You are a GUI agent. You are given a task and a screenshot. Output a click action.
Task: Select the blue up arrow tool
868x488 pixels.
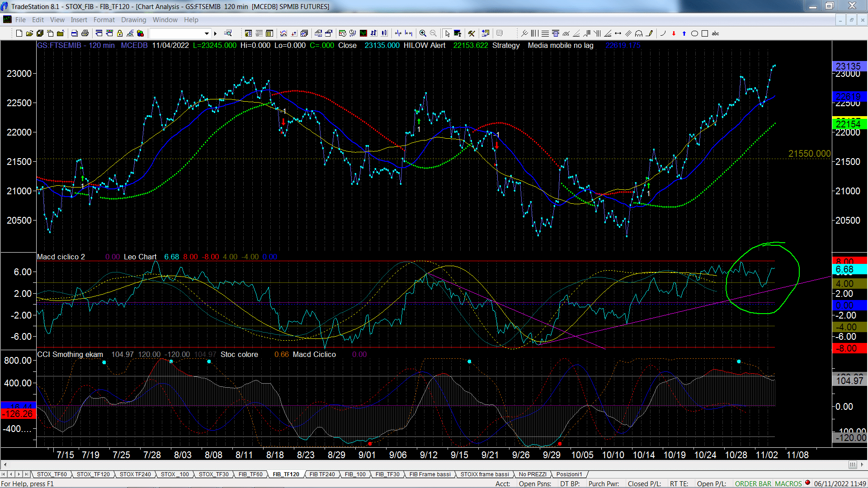[684, 33]
